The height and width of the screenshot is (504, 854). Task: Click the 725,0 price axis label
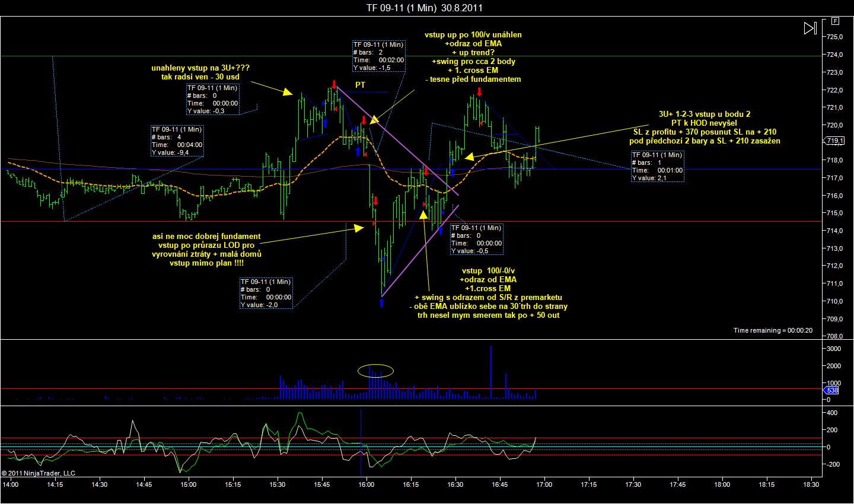[834, 37]
